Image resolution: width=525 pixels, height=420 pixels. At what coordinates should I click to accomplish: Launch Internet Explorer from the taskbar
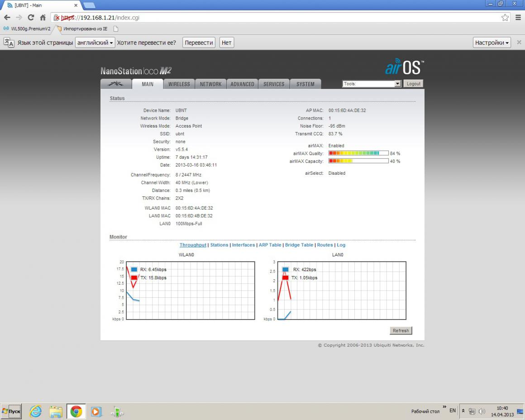click(x=35, y=411)
